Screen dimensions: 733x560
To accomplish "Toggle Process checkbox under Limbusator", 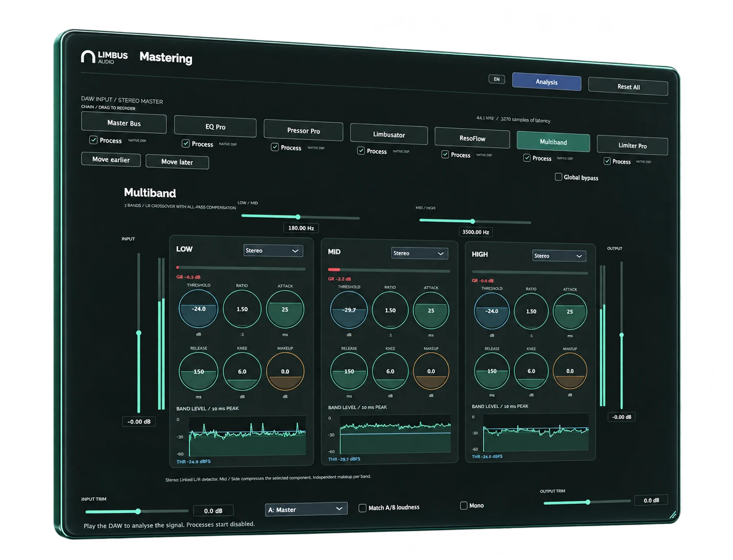I will 361,151.
